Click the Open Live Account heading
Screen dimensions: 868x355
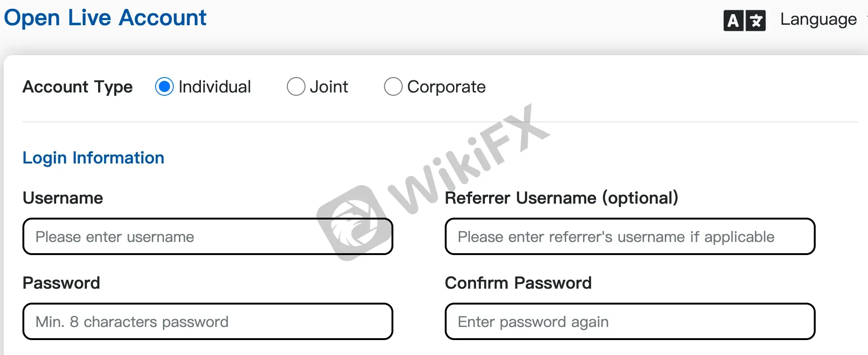click(x=105, y=18)
